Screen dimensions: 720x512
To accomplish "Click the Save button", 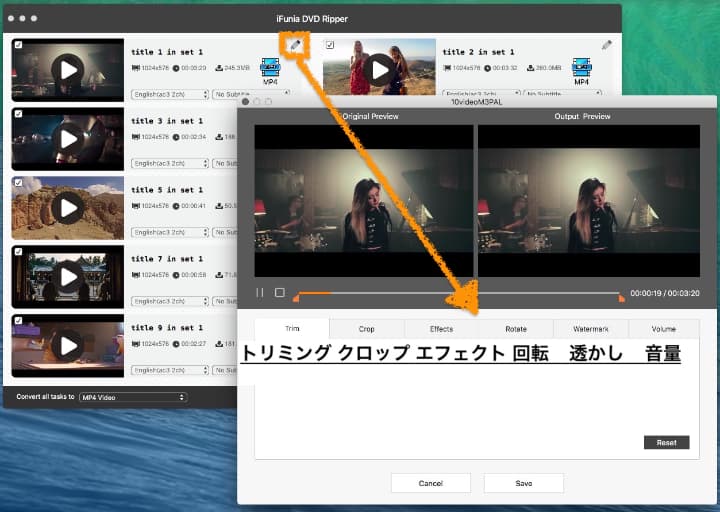I will coord(523,483).
